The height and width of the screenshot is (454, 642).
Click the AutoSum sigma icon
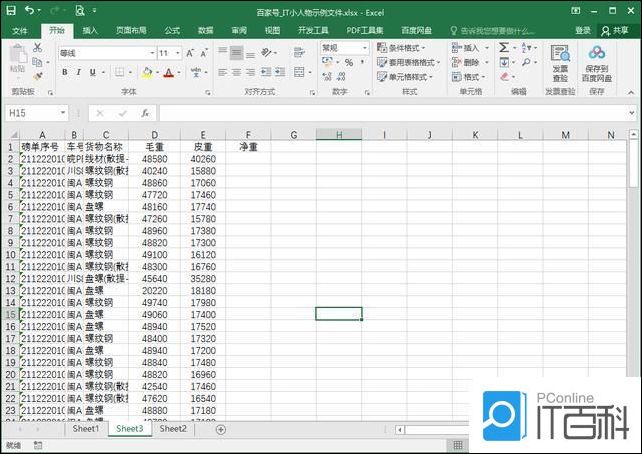click(x=504, y=47)
